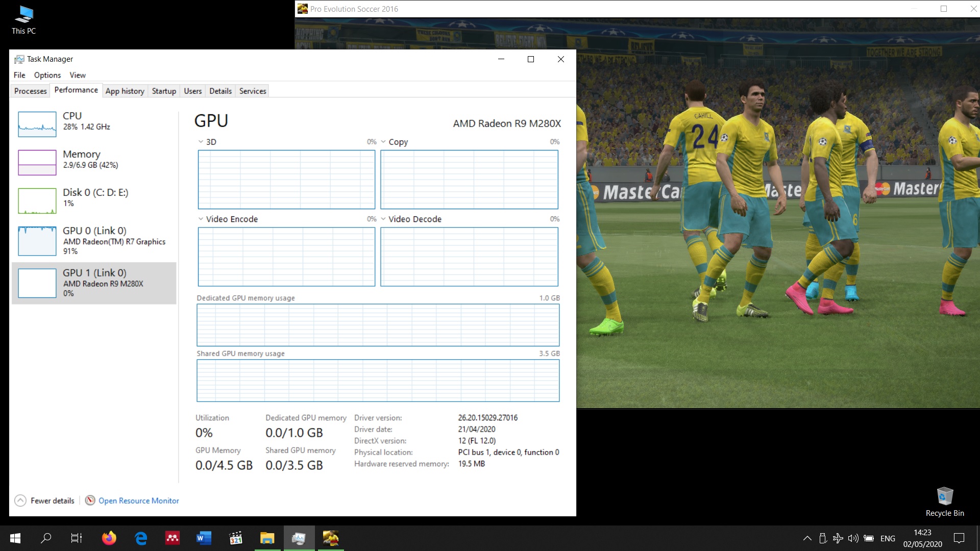Select the CPU performance entry

(94, 124)
